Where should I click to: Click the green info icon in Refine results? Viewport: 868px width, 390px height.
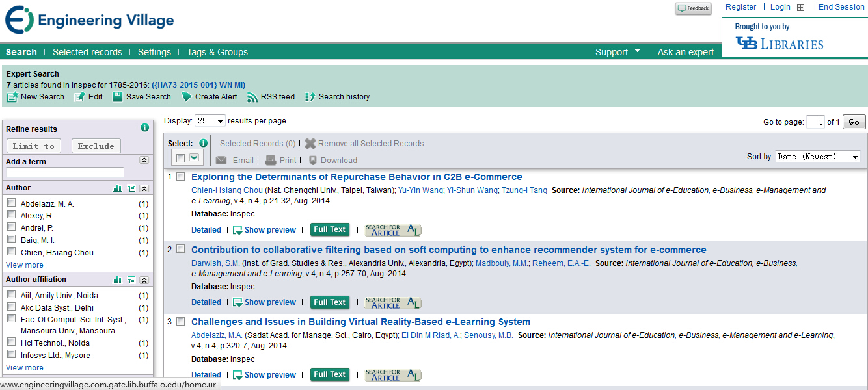pyautogui.click(x=144, y=128)
